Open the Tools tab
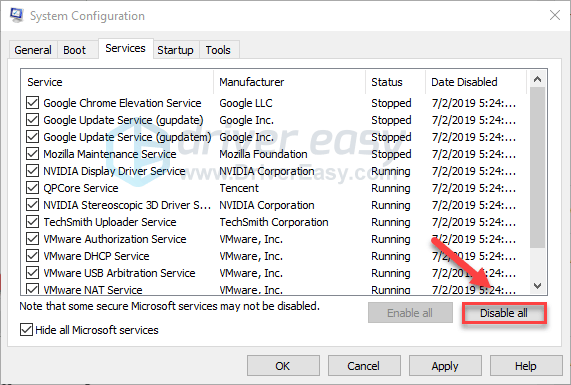This screenshot has height=385, width=571. click(x=218, y=50)
